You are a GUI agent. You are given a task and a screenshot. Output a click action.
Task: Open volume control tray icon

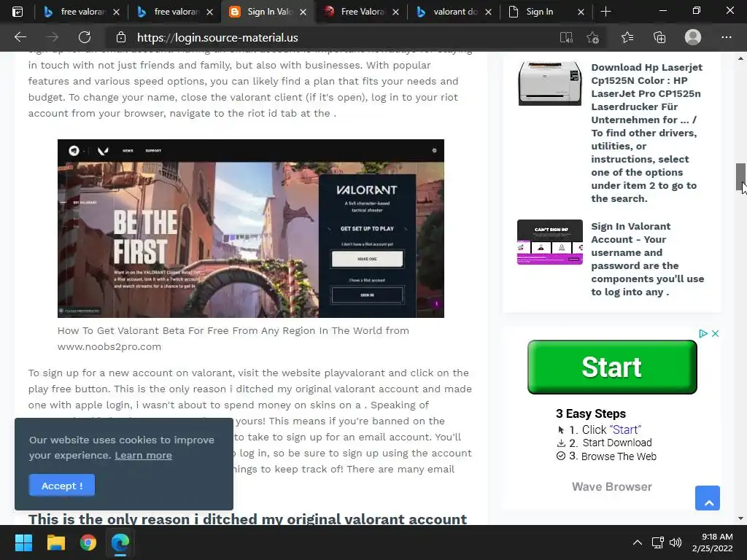coord(676,542)
